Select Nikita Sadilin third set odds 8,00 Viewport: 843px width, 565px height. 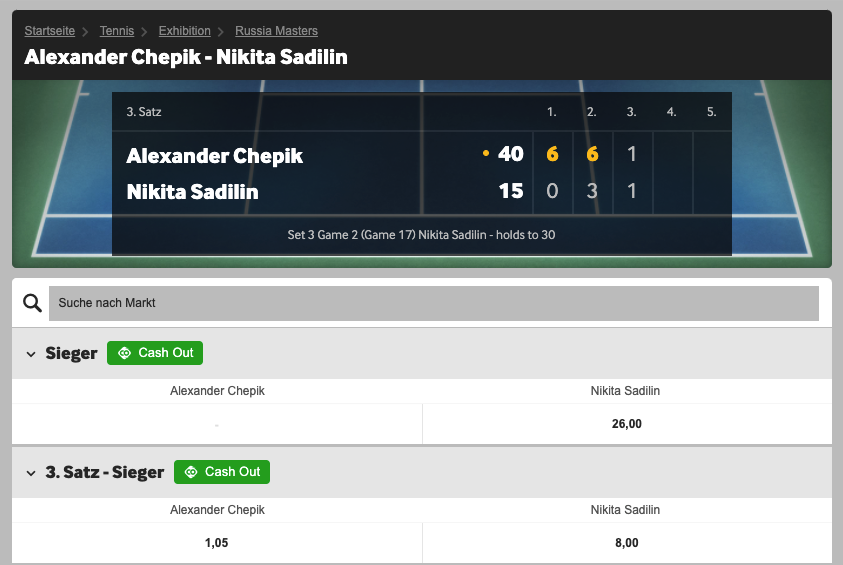pyautogui.click(x=627, y=543)
